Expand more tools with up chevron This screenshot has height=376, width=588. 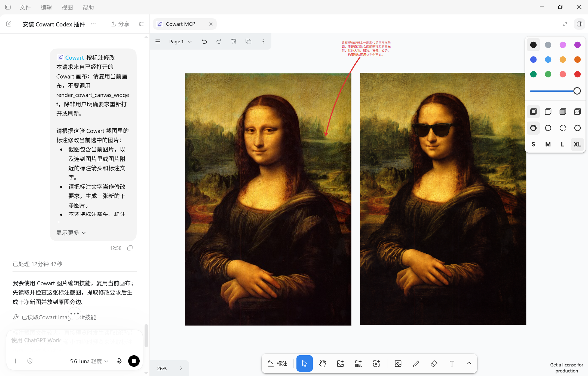(469, 363)
